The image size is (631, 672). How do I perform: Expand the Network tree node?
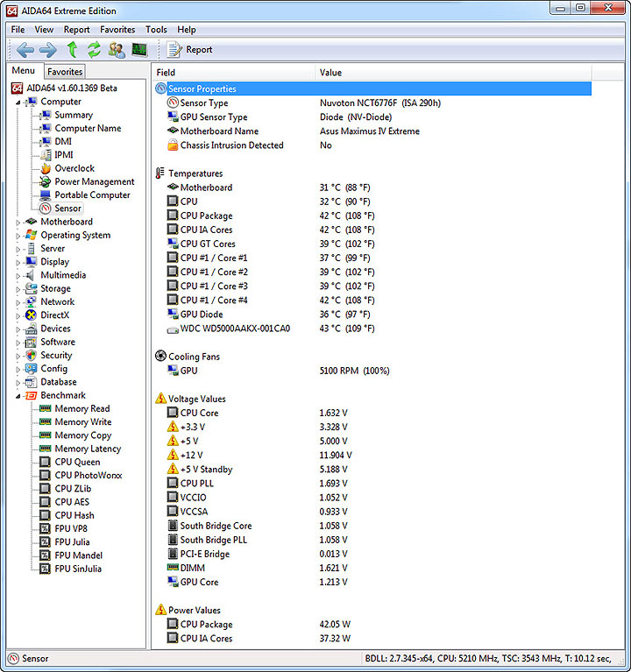tap(18, 302)
